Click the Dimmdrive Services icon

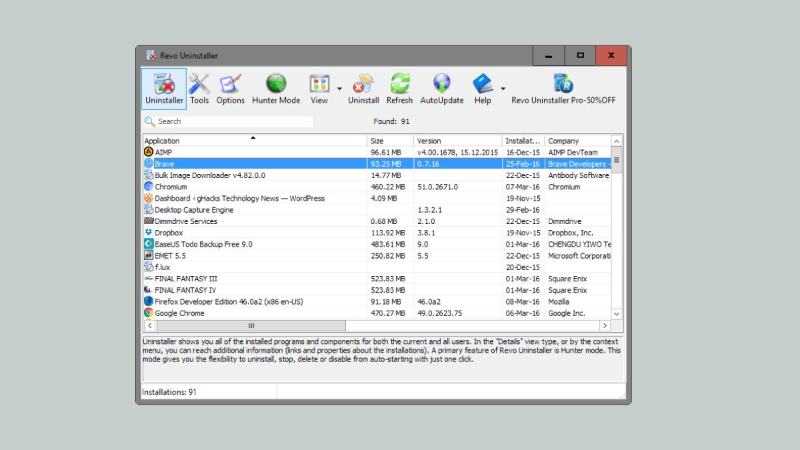[148, 220]
